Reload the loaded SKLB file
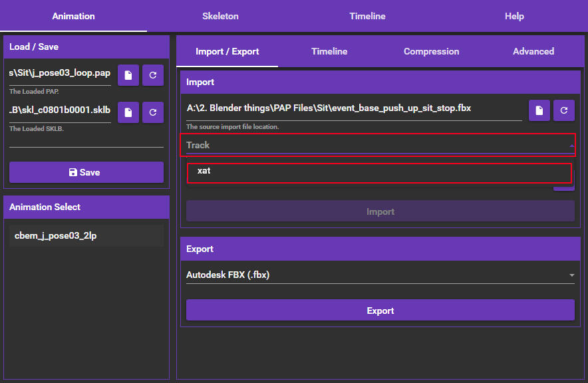588x383 pixels. coord(153,112)
